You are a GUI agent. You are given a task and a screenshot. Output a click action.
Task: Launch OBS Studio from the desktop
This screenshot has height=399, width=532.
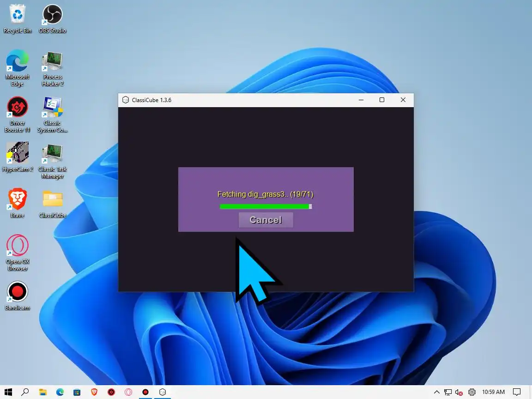pos(52,18)
